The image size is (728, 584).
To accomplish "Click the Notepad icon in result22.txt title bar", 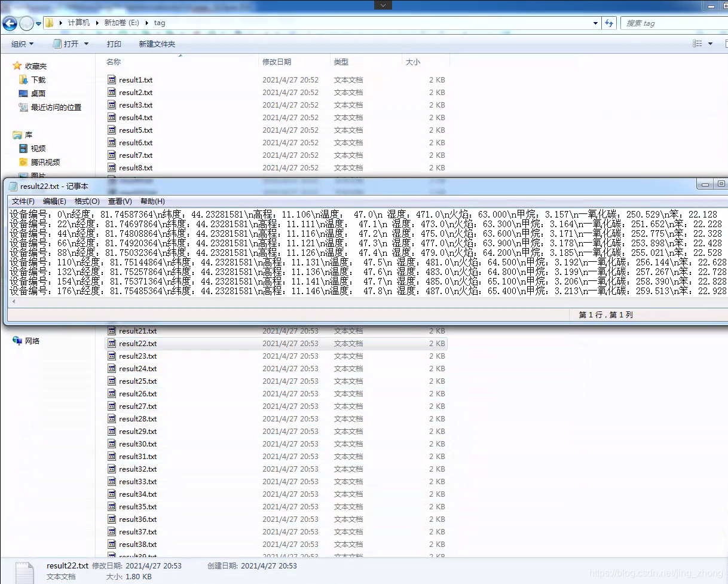I will pyautogui.click(x=13, y=186).
